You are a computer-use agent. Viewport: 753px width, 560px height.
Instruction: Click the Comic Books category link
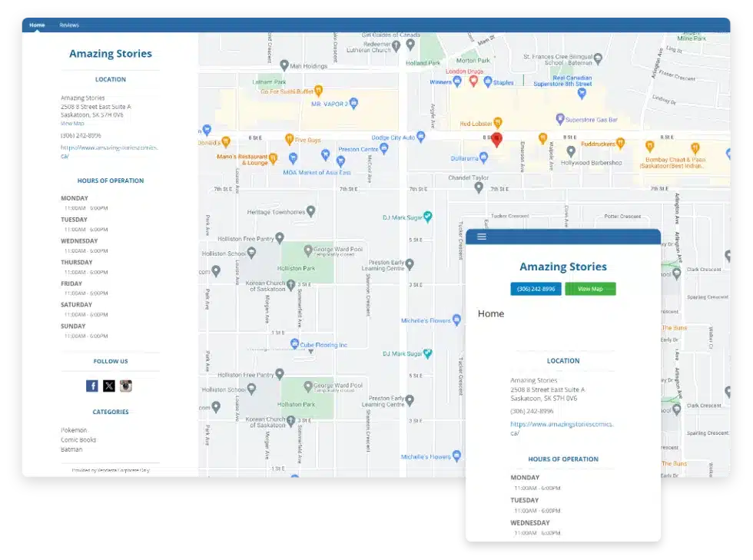(79, 439)
